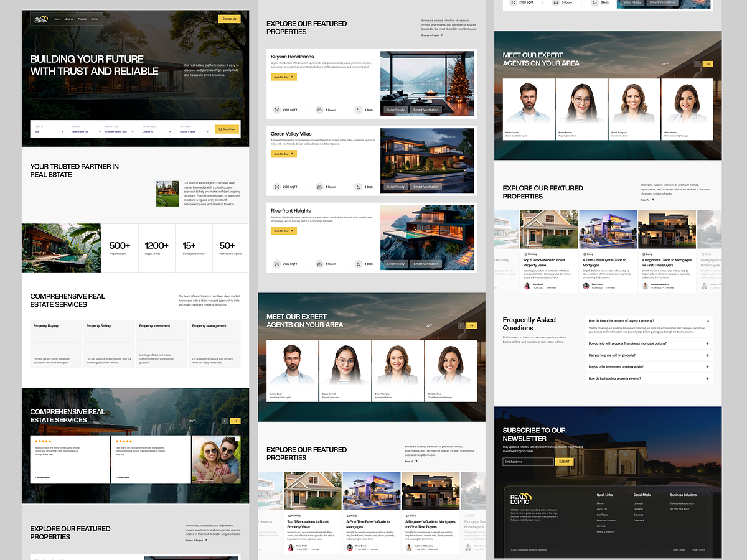Screen dimensions: 747x560
Task: Click the Email address newsletter field
Action: [x=528, y=462]
